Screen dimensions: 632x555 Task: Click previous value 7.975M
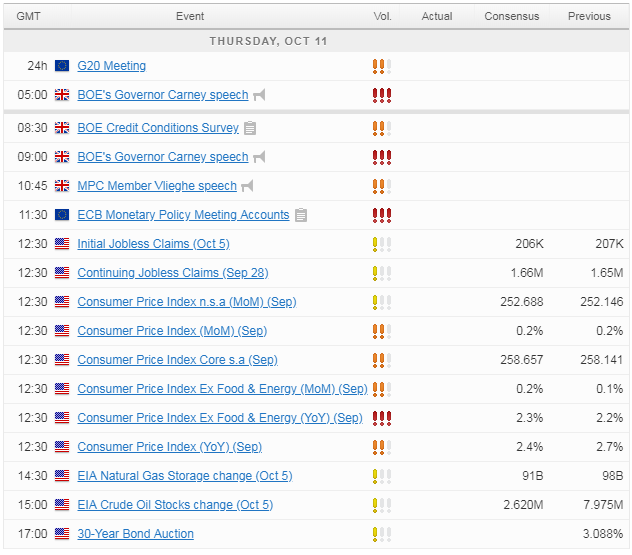click(603, 505)
